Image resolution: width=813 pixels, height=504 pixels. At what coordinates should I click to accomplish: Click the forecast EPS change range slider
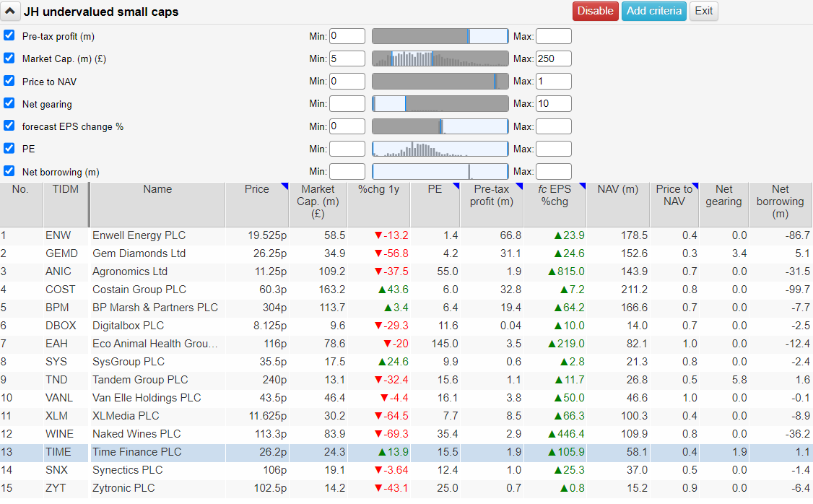pyautogui.click(x=440, y=126)
